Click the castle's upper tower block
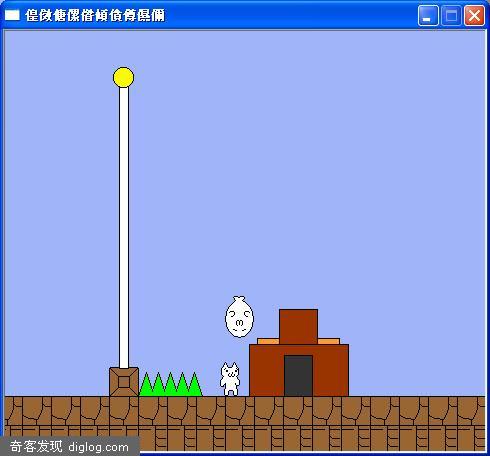 (298, 327)
